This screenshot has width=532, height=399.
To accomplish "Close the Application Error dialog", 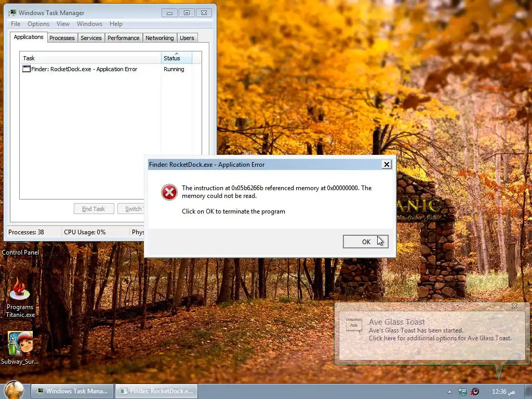I will [x=387, y=165].
